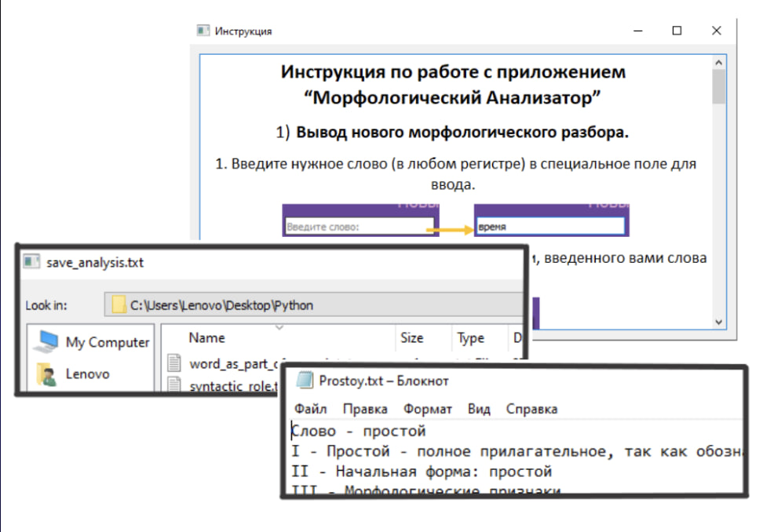Click the My Computer icon in sidebar
This screenshot has width=774, height=532.
click(x=49, y=341)
